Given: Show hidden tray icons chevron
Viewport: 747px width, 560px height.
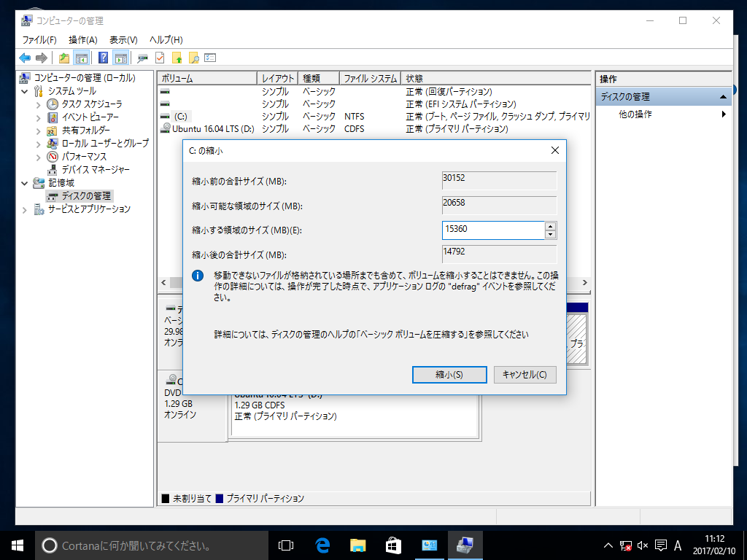Looking at the screenshot, I should pos(608,545).
